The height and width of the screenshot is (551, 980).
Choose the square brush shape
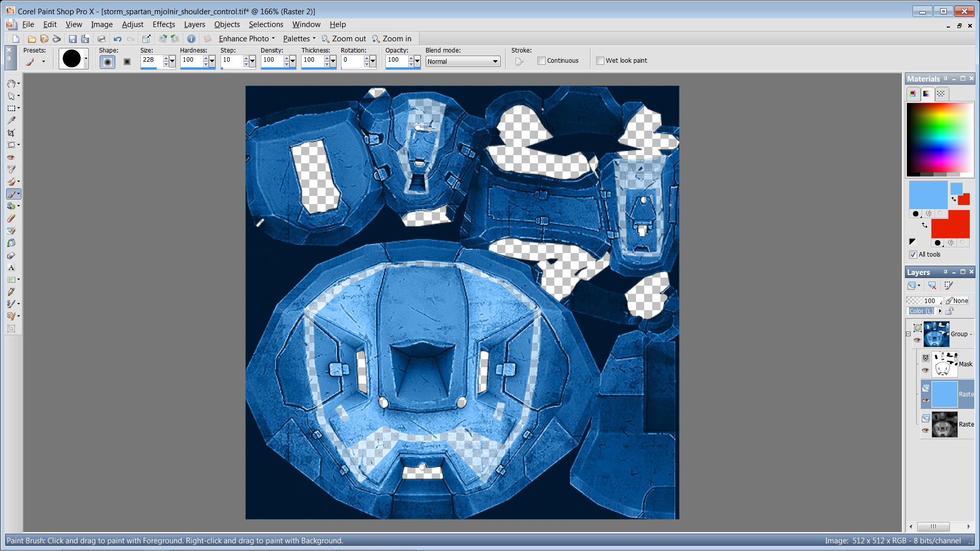(x=127, y=62)
